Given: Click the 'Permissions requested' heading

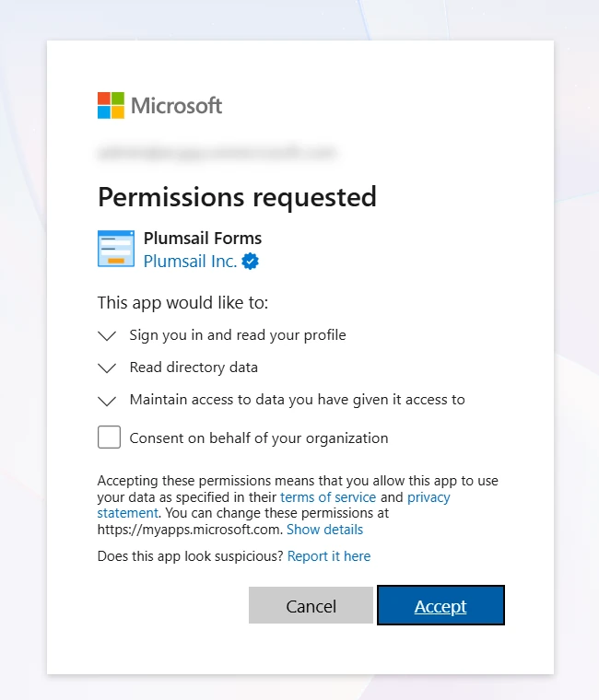Looking at the screenshot, I should click(237, 197).
